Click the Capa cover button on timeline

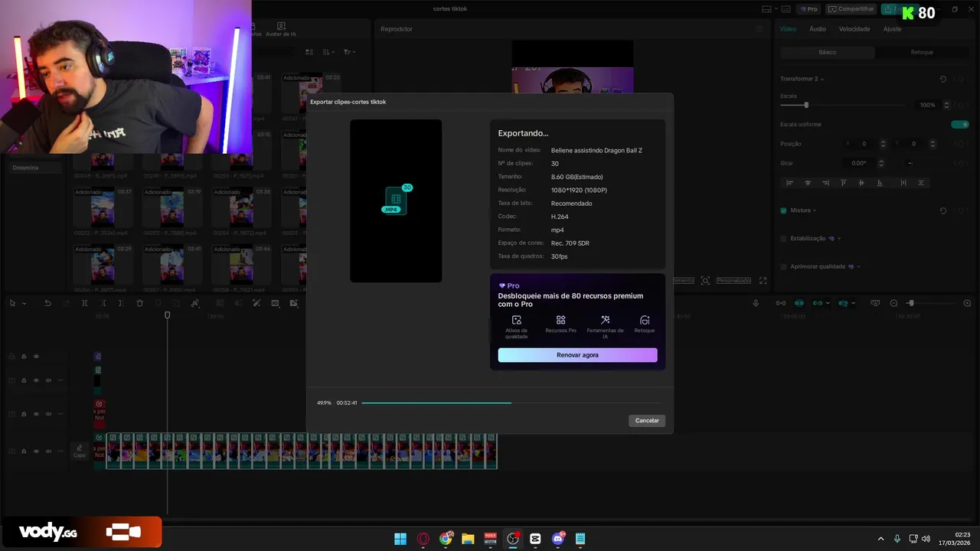click(80, 451)
